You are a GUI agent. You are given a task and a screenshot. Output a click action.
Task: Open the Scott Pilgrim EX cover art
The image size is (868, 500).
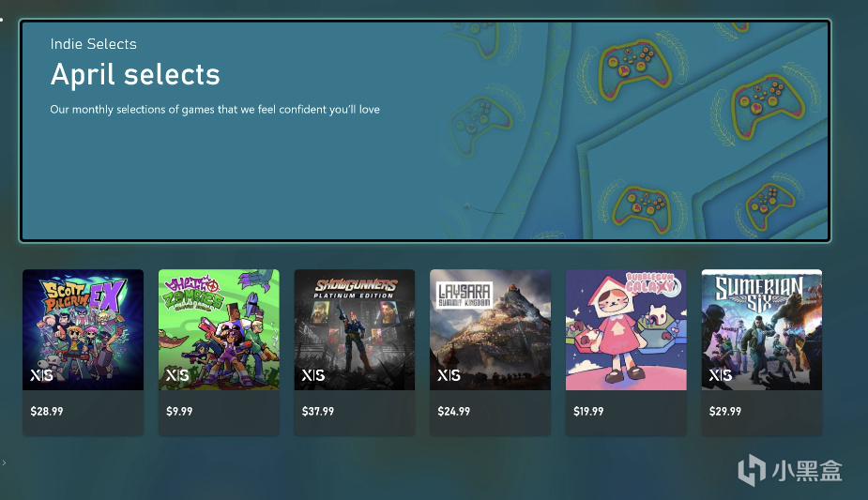[83, 329]
